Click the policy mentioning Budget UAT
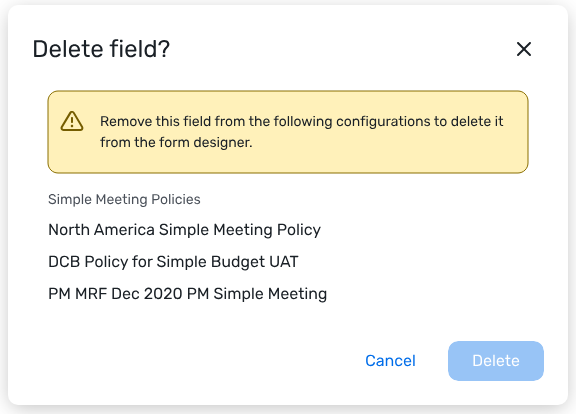This screenshot has height=414, width=576. pos(173,262)
